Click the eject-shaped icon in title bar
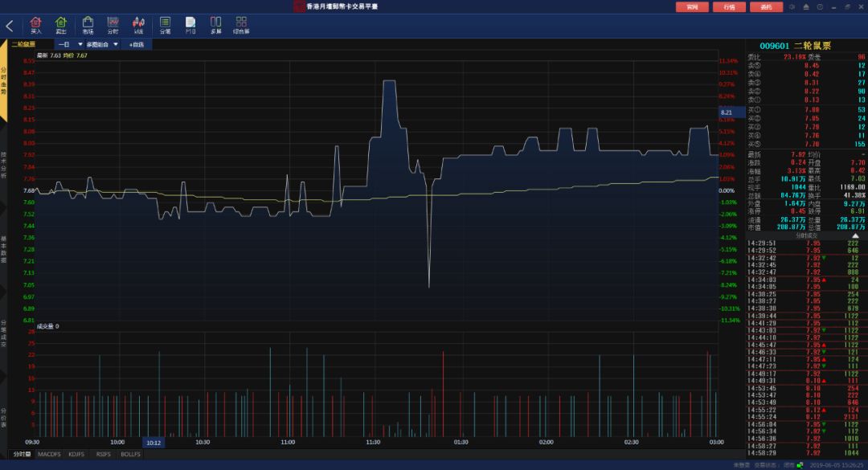 pyautogui.click(x=806, y=6)
